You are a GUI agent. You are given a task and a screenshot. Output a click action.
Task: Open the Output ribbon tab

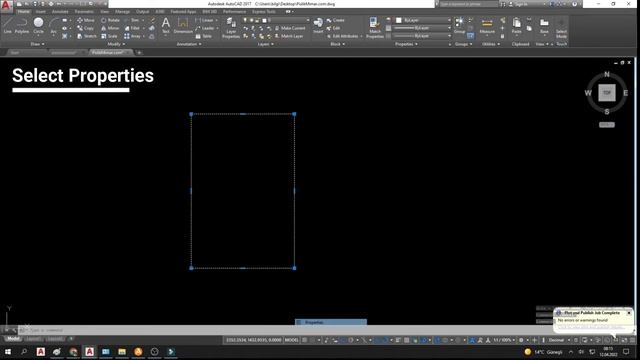click(142, 11)
